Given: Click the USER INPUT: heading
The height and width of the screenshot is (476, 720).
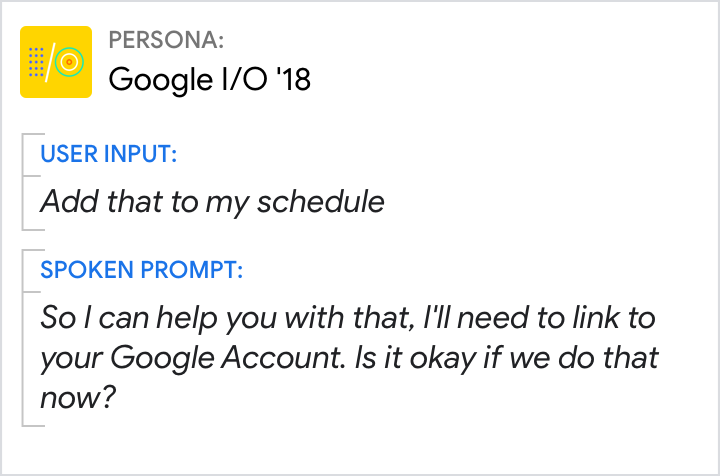Looking at the screenshot, I should pos(108,155).
